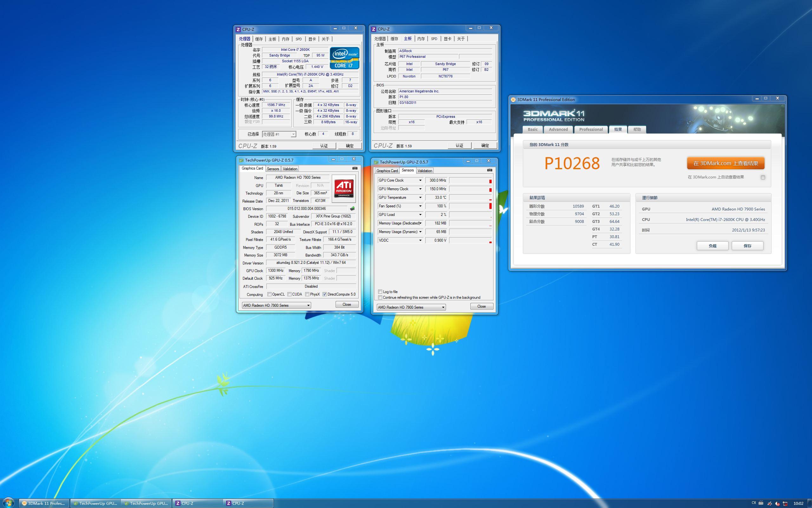Image resolution: width=812 pixels, height=508 pixels.
Task: Open the Professional tab in 3DMark 11
Action: click(x=591, y=129)
